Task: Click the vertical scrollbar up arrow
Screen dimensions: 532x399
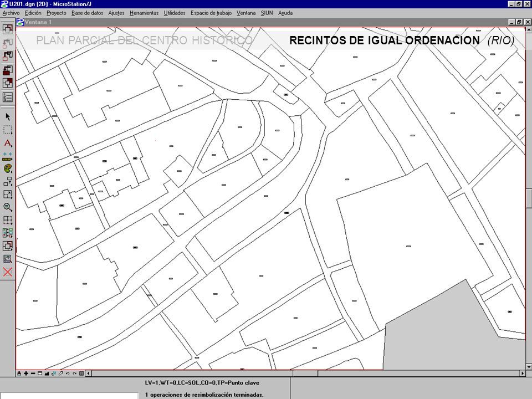Action: pos(529,30)
